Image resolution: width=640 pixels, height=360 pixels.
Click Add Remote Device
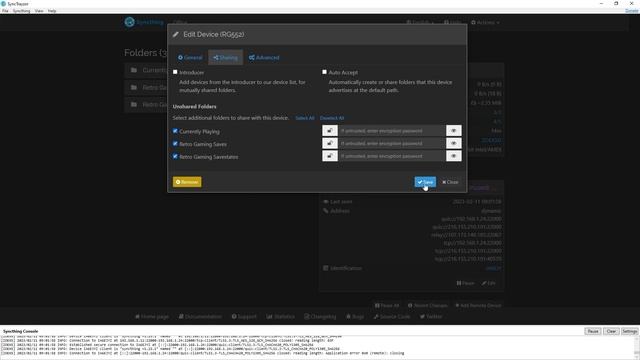(x=478, y=305)
